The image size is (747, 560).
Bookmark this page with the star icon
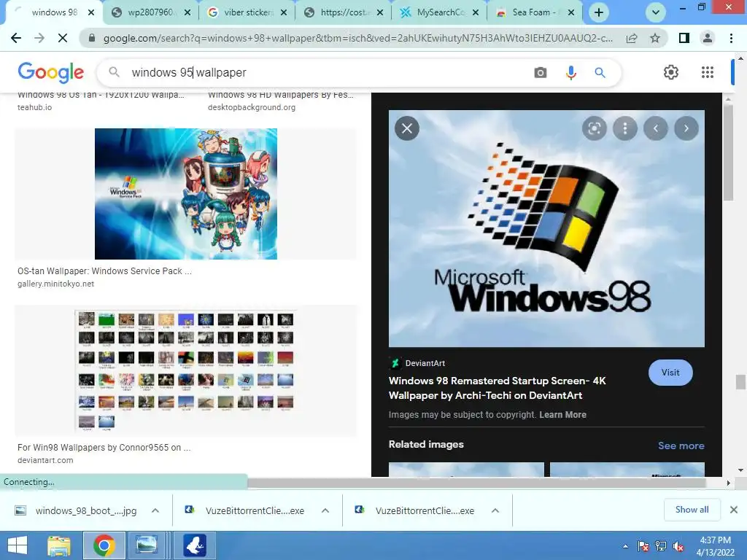[x=655, y=38]
